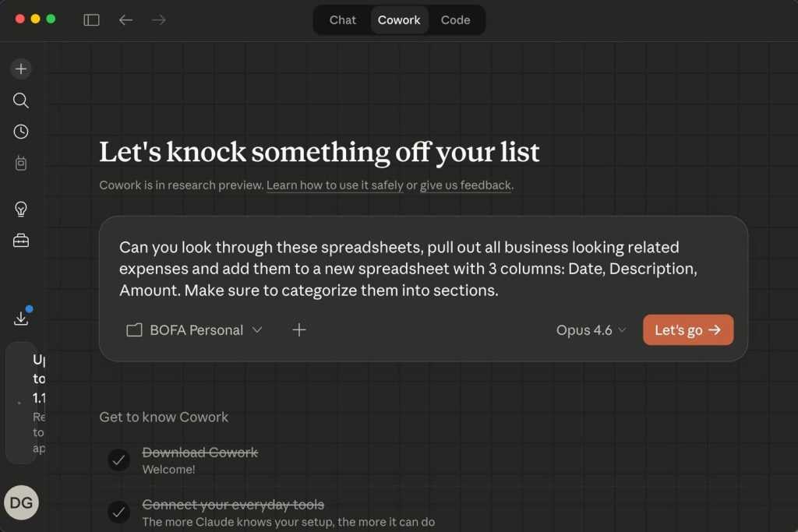Open search from the sidebar magnifier icon

coord(21,100)
